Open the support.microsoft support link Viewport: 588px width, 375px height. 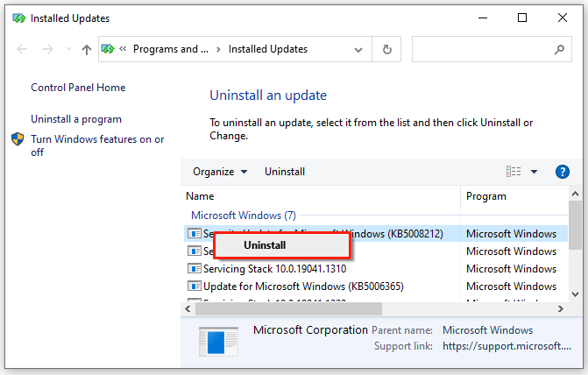point(507,346)
